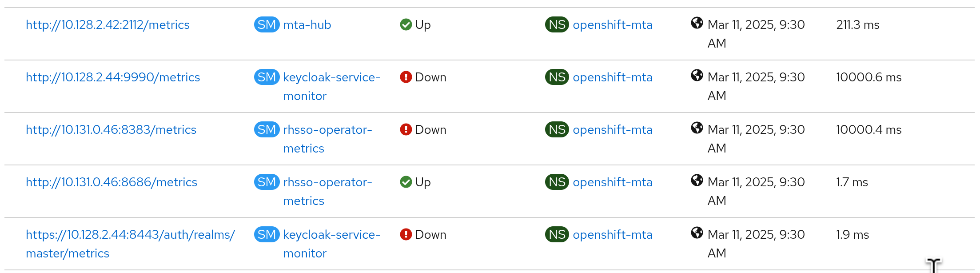This screenshot has width=980, height=273.
Task: Open the mta-hub service monitor link
Action: click(x=307, y=25)
